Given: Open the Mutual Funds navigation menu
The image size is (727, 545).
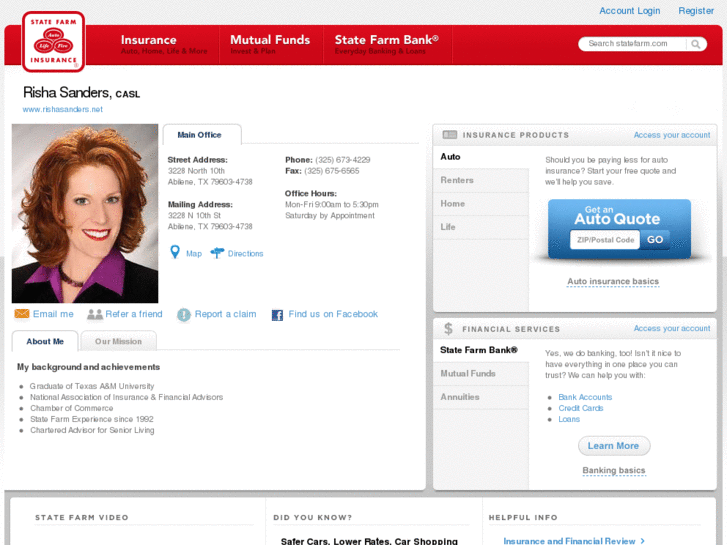Looking at the screenshot, I should tap(270, 45).
